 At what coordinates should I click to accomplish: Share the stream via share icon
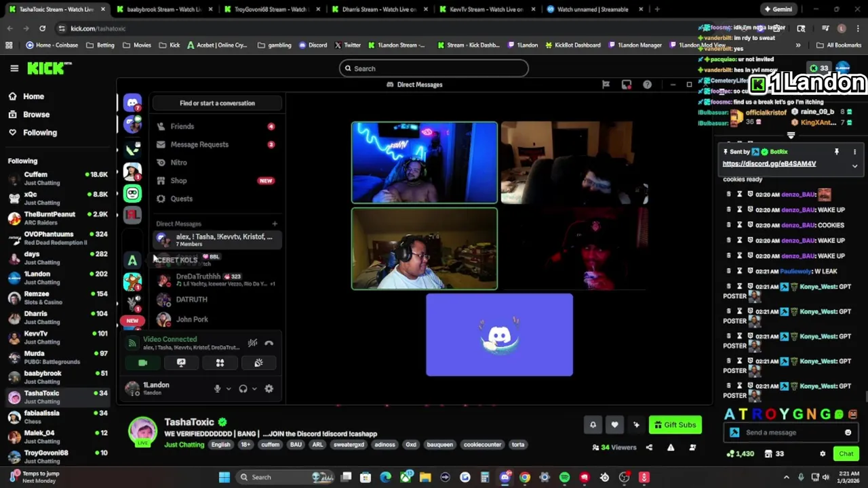click(649, 447)
